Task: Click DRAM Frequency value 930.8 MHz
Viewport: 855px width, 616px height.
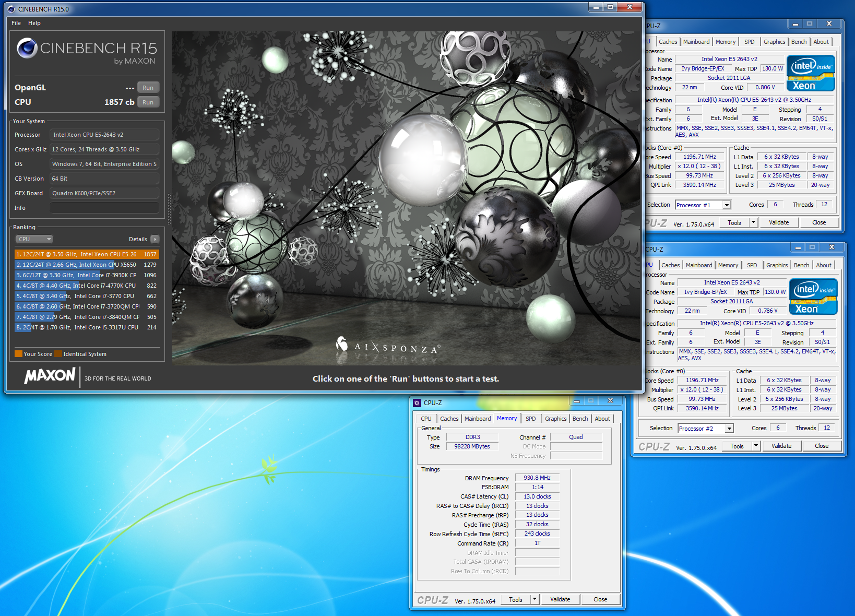Action: [537, 478]
